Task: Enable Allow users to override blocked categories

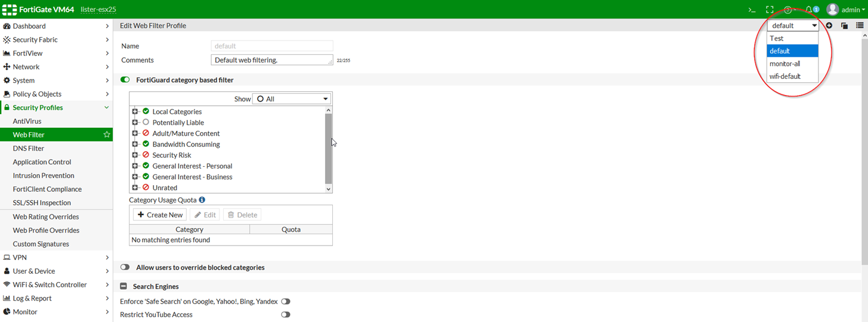Action: coord(125,268)
